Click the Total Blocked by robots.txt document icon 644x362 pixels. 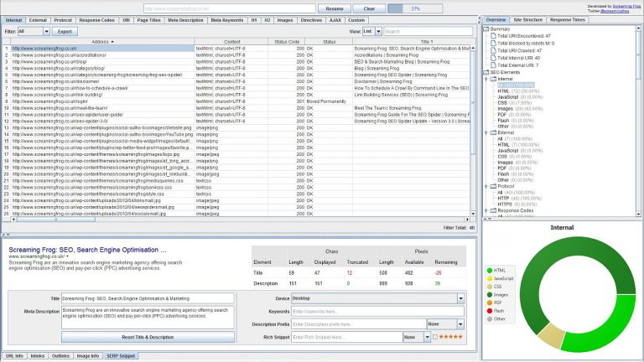[x=493, y=43]
